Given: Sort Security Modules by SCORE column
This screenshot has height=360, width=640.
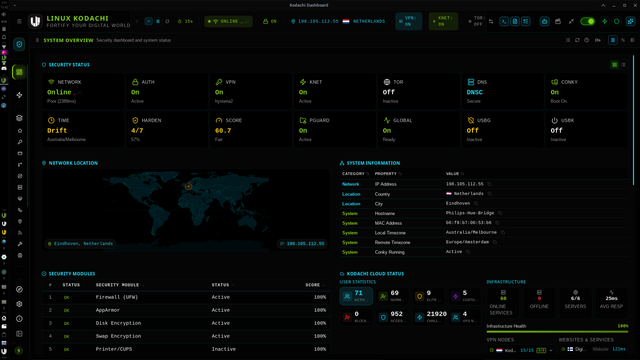Looking at the screenshot, I should pyautogui.click(x=315, y=285).
